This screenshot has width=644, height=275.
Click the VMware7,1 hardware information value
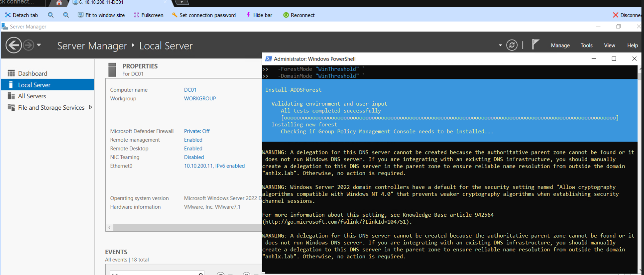(x=212, y=207)
